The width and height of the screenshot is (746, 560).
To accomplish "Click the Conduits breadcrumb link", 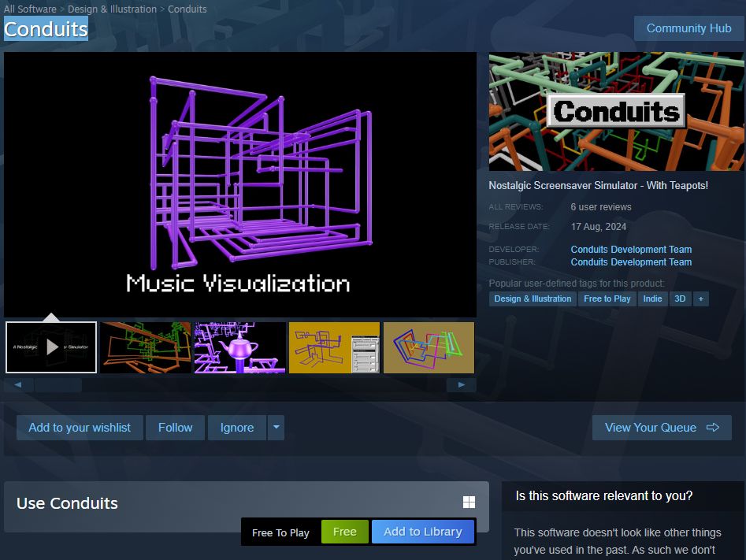I will point(187,9).
